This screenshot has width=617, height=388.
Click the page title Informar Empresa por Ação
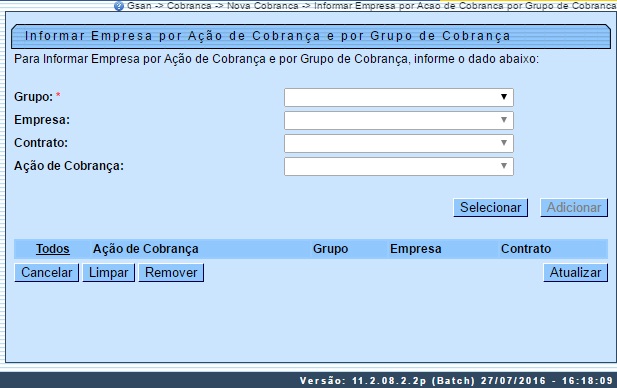click(x=268, y=36)
